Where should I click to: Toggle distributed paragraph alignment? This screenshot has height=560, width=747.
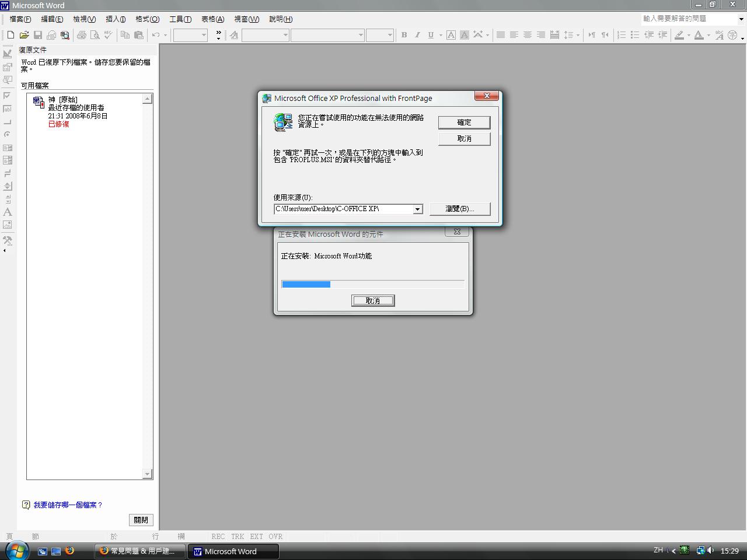point(554,35)
